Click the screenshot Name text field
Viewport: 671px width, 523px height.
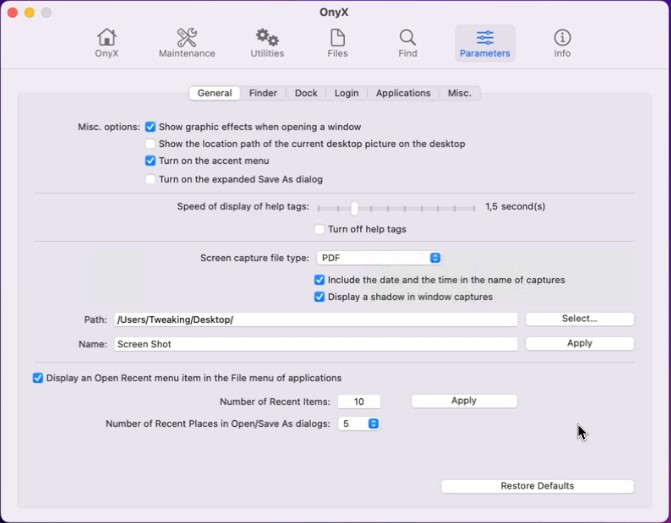(315, 344)
